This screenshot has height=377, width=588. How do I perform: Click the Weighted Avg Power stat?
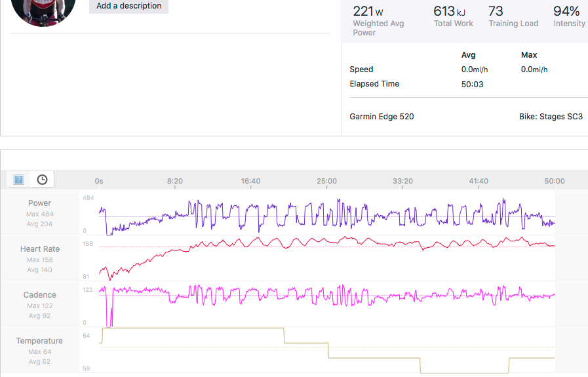point(378,18)
